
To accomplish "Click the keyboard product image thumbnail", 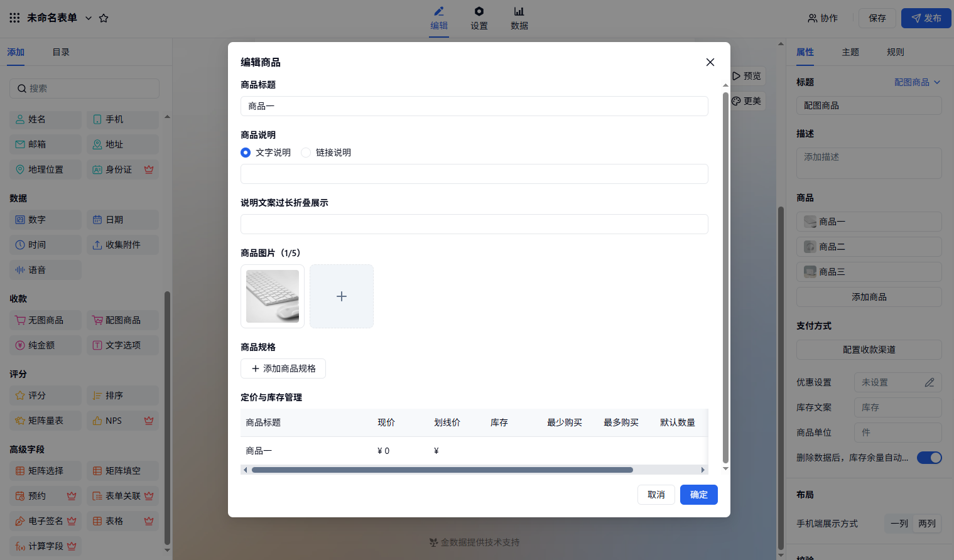I will tap(273, 296).
